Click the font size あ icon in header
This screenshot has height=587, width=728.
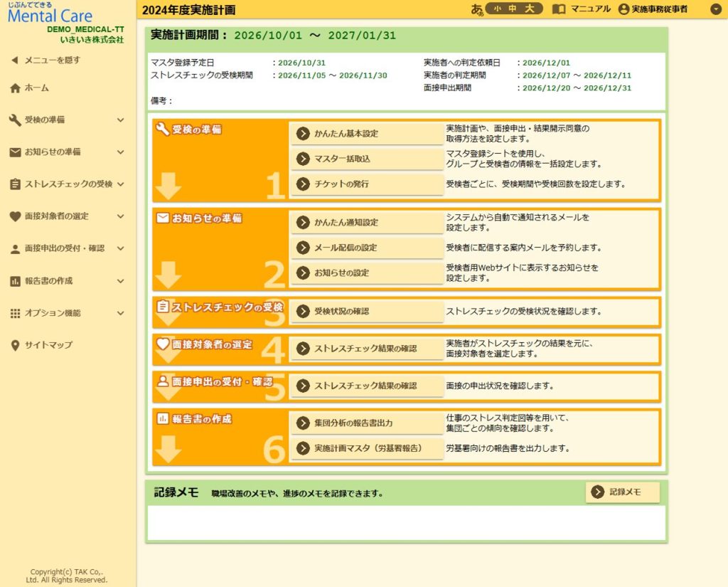pos(477,9)
